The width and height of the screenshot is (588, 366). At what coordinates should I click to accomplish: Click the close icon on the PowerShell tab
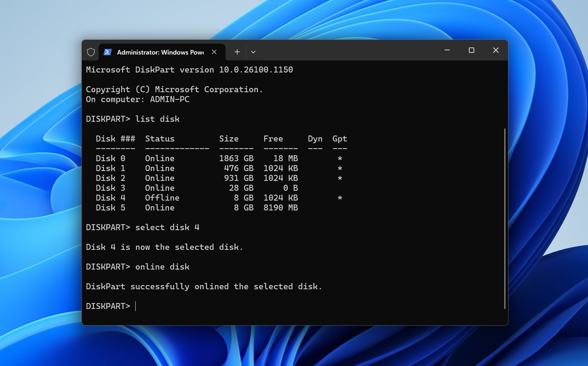(x=214, y=52)
